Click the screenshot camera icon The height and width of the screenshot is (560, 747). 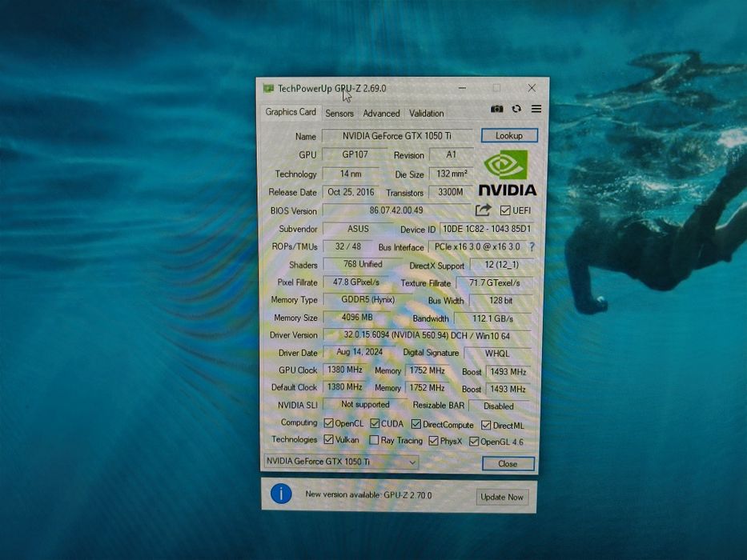[x=497, y=109]
